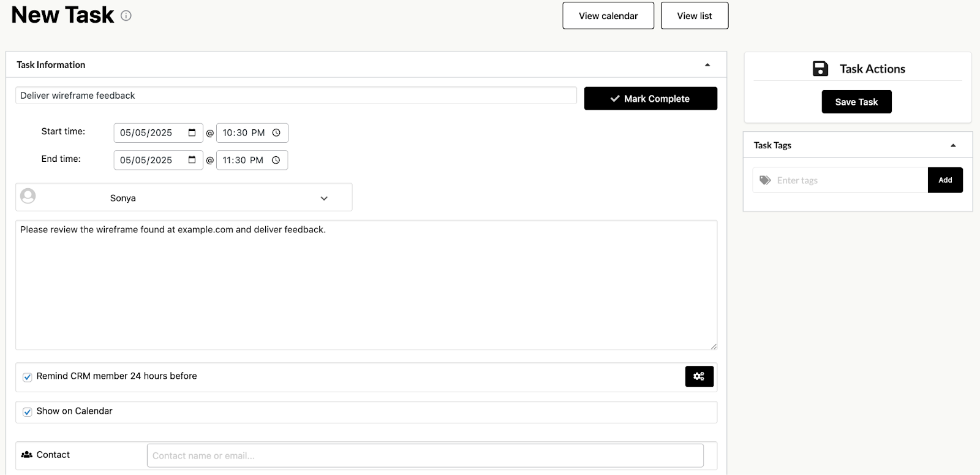Click the View calendar button

(608, 16)
